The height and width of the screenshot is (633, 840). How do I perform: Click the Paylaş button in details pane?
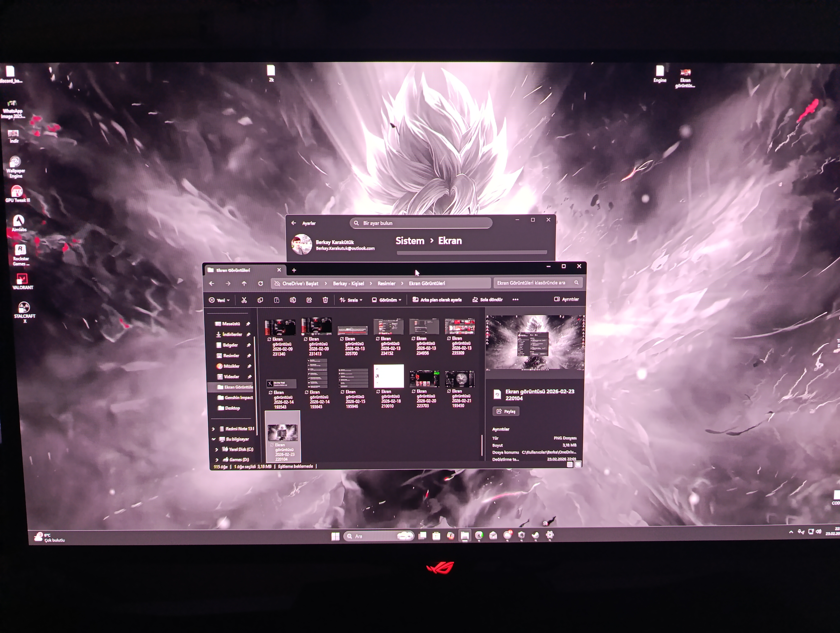coord(506,411)
